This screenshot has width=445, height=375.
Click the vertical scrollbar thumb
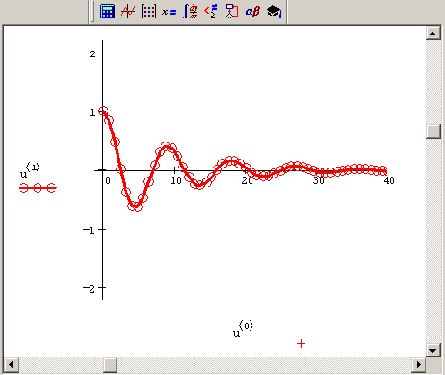pos(433,131)
